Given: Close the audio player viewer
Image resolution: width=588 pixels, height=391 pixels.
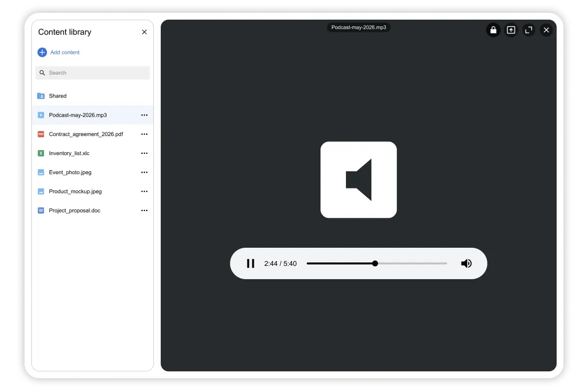Looking at the screenshot, I should point(546,30).
